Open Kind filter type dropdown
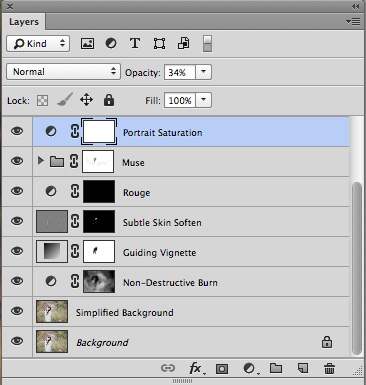The height and width of the screenshot is (385, 366). coord(38,44)
